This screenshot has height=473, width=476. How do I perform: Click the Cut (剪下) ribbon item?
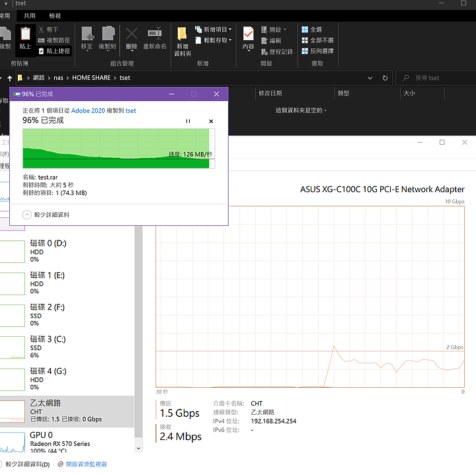pyautogui.click(x=48, y=30)
